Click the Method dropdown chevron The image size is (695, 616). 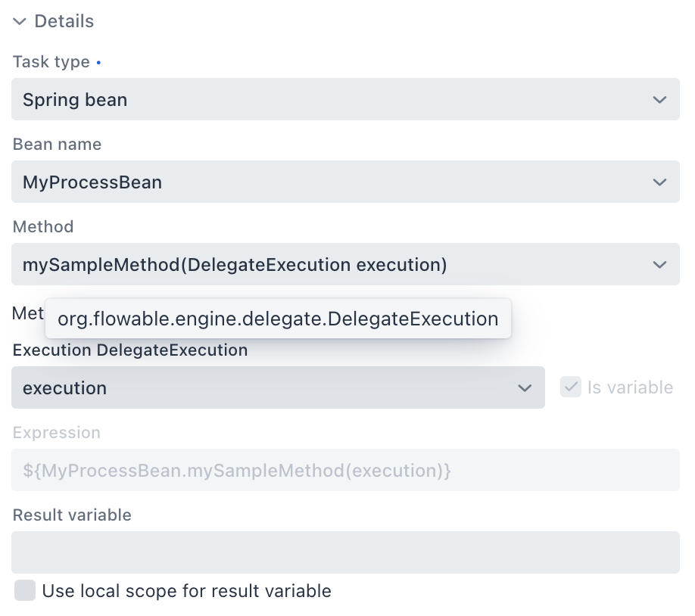(x=659, y=264)
